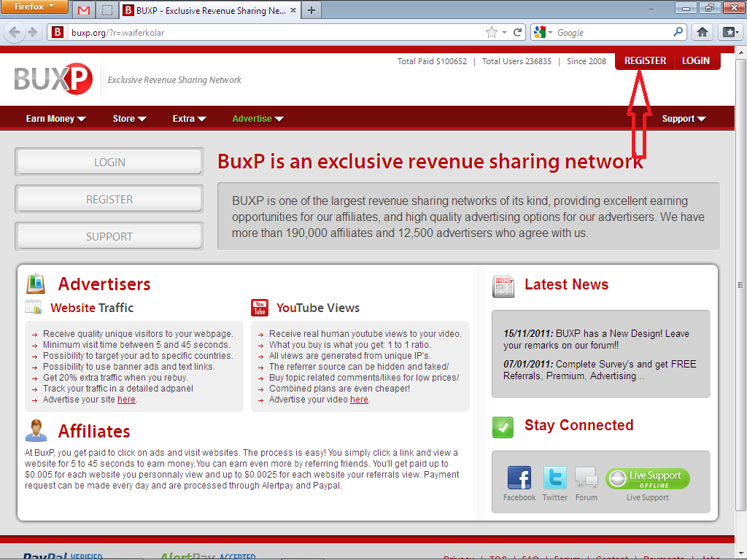Open the Facebook icon link

pyautogui.click(x=519, y=478)
